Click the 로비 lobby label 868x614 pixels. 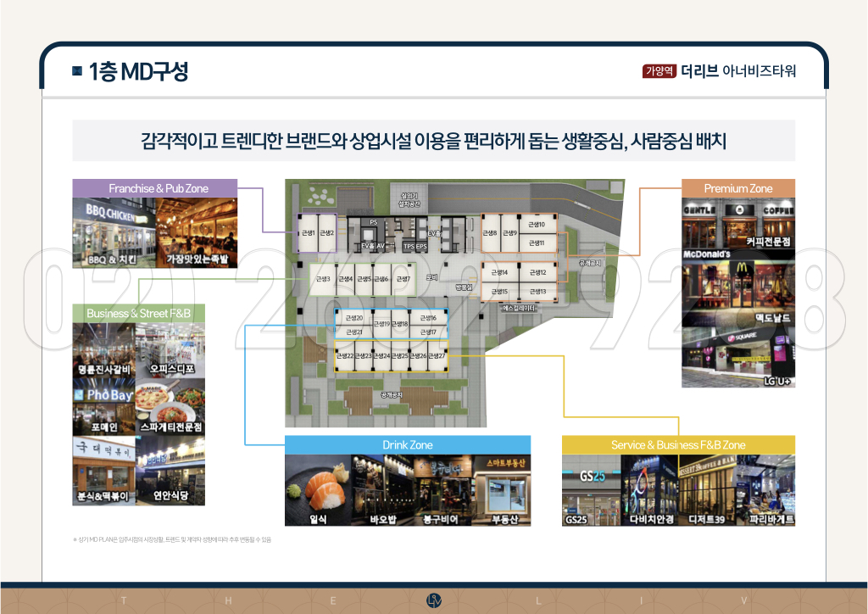[431, 276]
